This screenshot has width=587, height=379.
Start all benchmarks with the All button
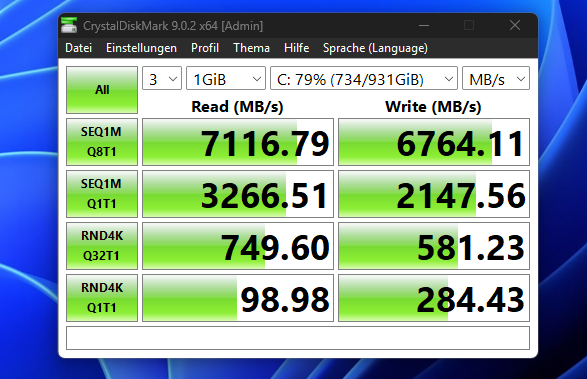(x=102, y=90)
